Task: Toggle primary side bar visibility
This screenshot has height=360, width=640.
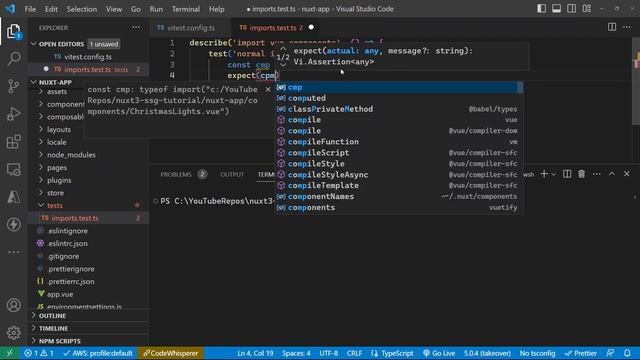Action: tap(541, 9)
